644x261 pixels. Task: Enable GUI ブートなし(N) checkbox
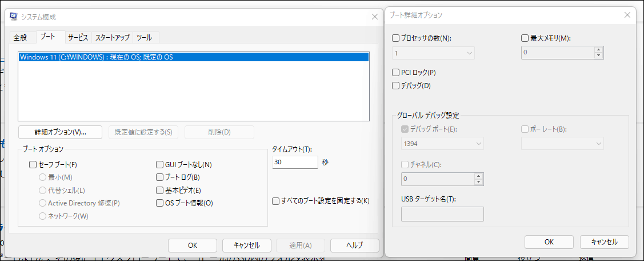pos(160,165)
